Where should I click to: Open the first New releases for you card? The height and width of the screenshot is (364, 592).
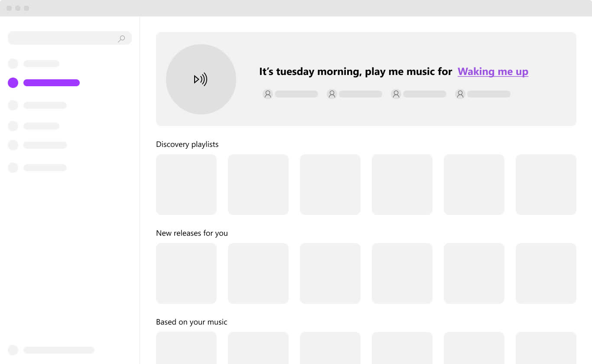click(x=186, y=273)
